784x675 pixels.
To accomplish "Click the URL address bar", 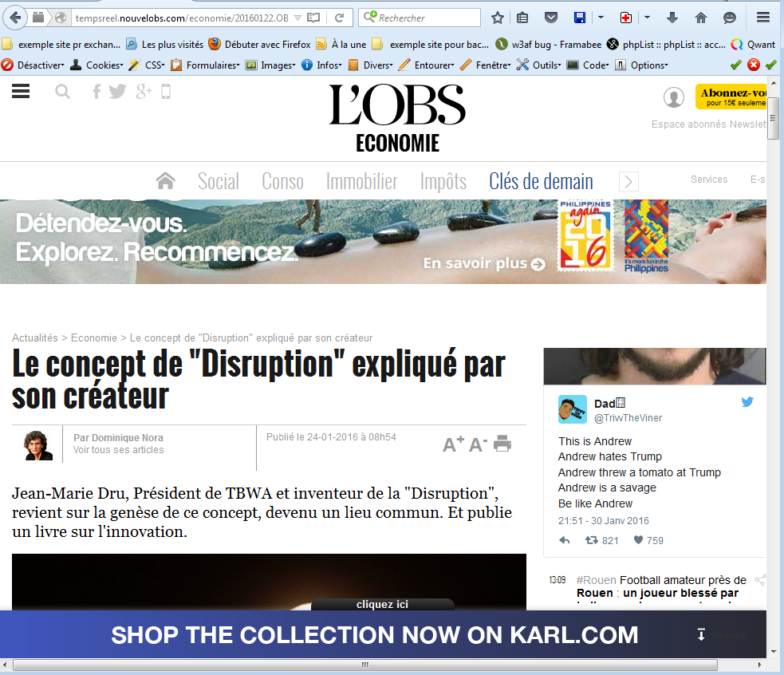I will click(182, 18).
